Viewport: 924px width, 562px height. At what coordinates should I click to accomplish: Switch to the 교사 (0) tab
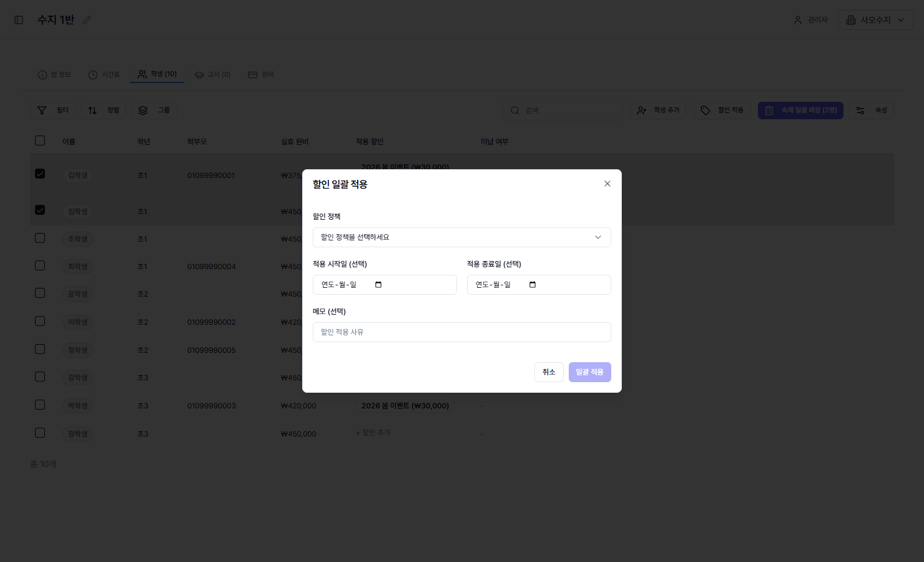(213, 75)
